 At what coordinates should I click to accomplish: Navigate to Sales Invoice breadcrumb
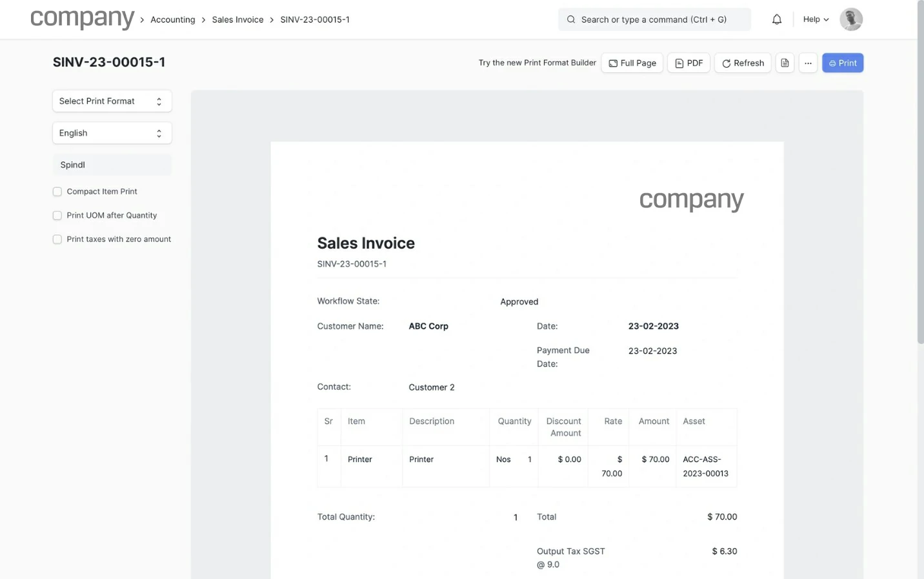coord(237,20)
